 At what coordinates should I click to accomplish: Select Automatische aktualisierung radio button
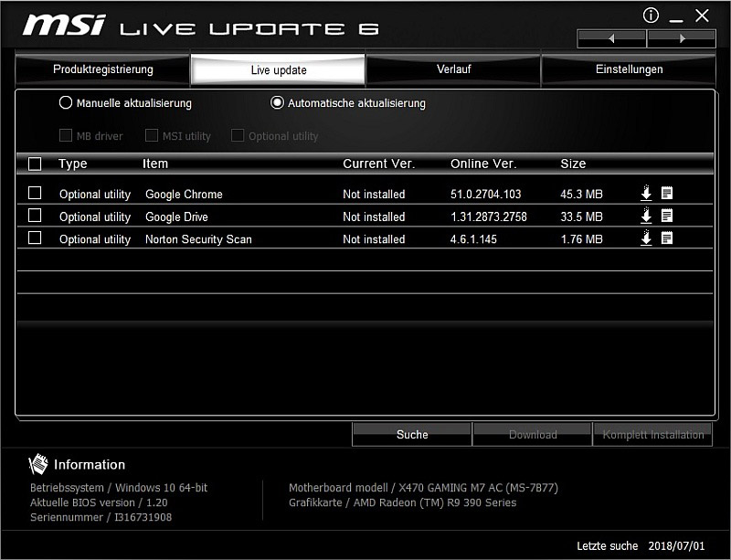277,102
